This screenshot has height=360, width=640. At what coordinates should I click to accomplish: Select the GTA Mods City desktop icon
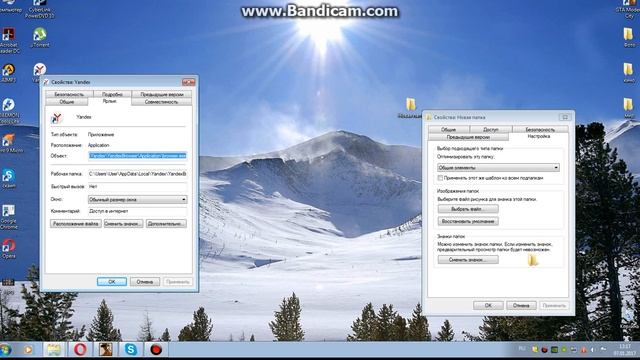pos(629,9)
